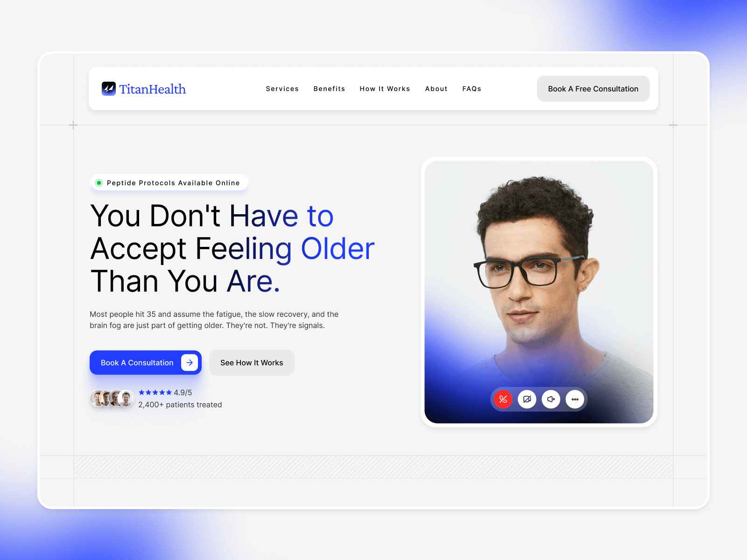Go to the Benefits section

coord(329,89)
